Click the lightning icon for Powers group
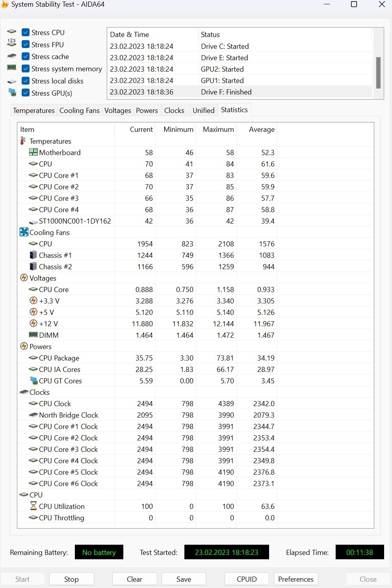Image resolution: width=392 pixels, height=588 pixels. point(24,346)
